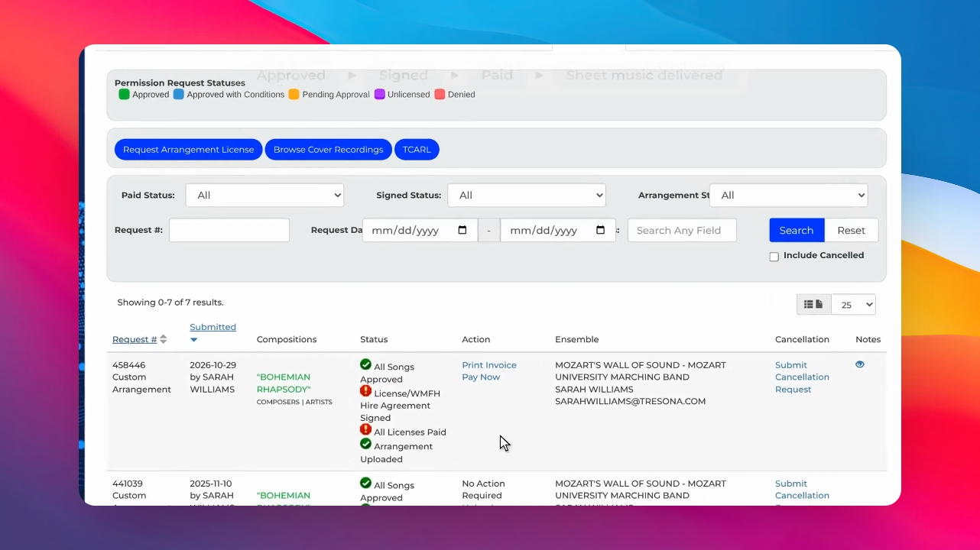Click the Search Any Field box
The width and height of the screenshot is (980, 550).
[682, 230]
